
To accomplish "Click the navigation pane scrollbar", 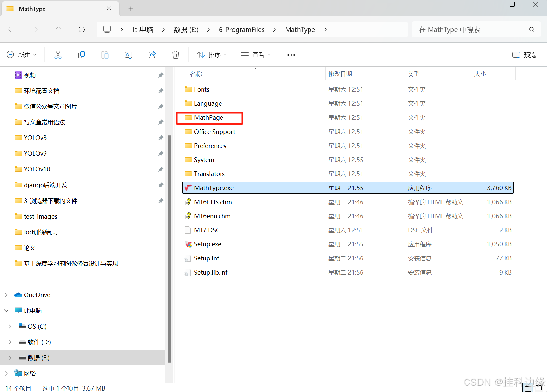I will coord(169,249).
